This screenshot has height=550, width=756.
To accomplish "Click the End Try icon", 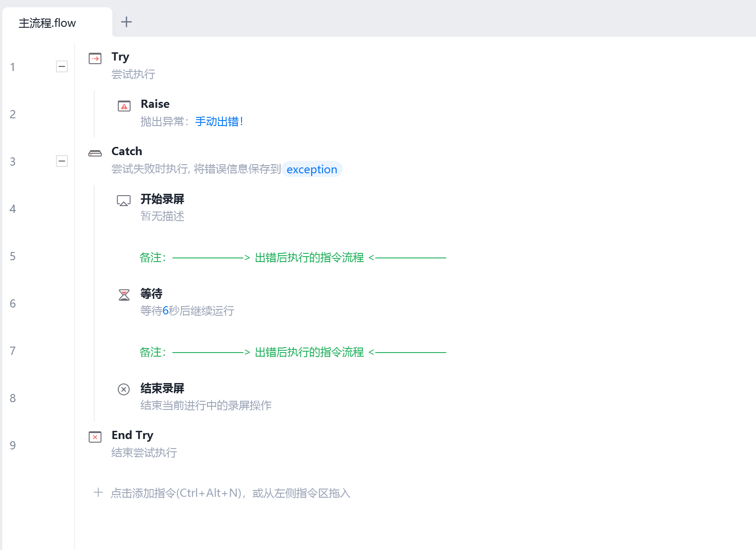I will pos(95,437).
